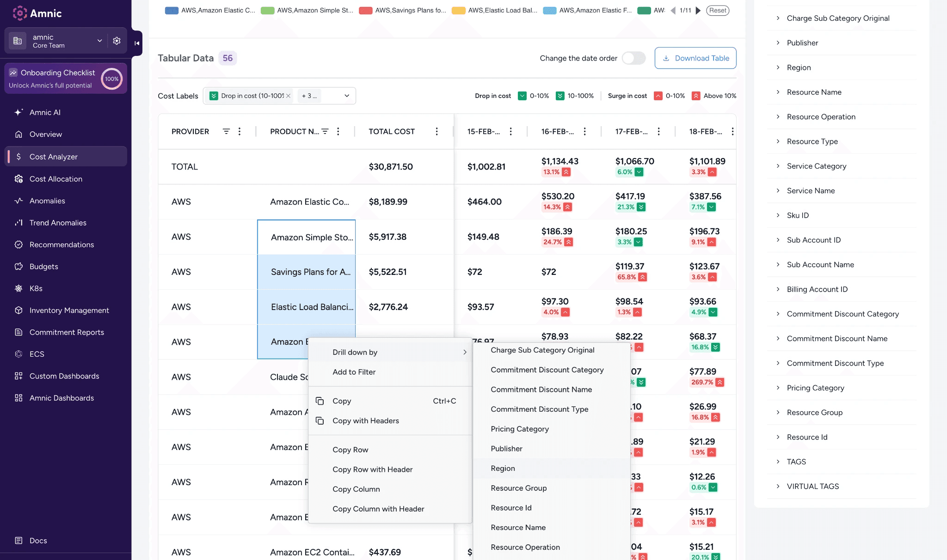947x560 pixels.
Task: Open Anomalies from sidebar
Action: point(47,201)
